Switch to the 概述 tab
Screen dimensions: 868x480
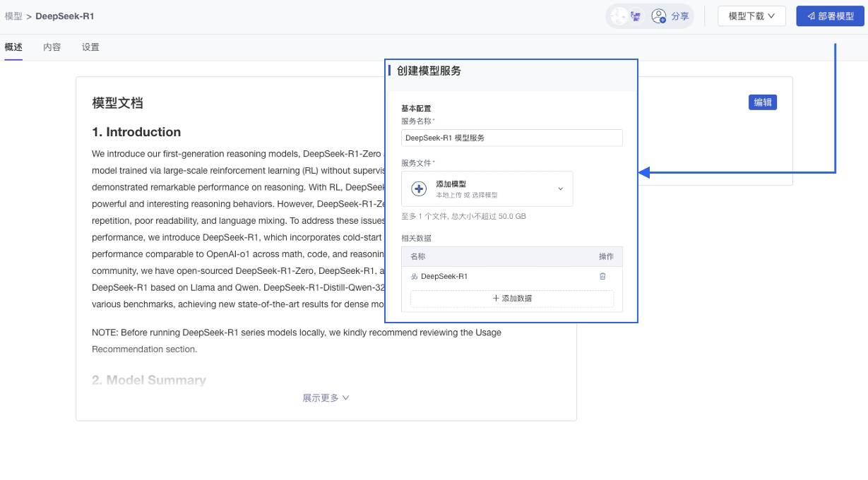click(x=13, y=47)
